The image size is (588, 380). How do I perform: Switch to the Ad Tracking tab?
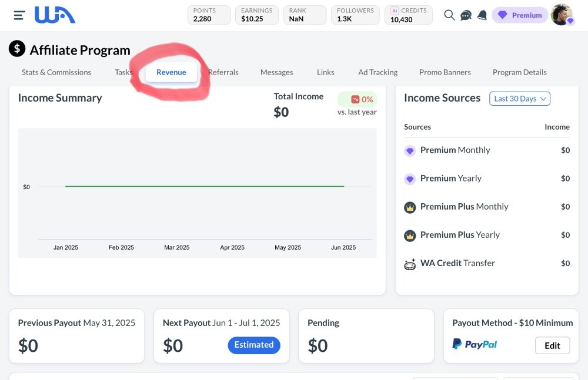(378, 72)
